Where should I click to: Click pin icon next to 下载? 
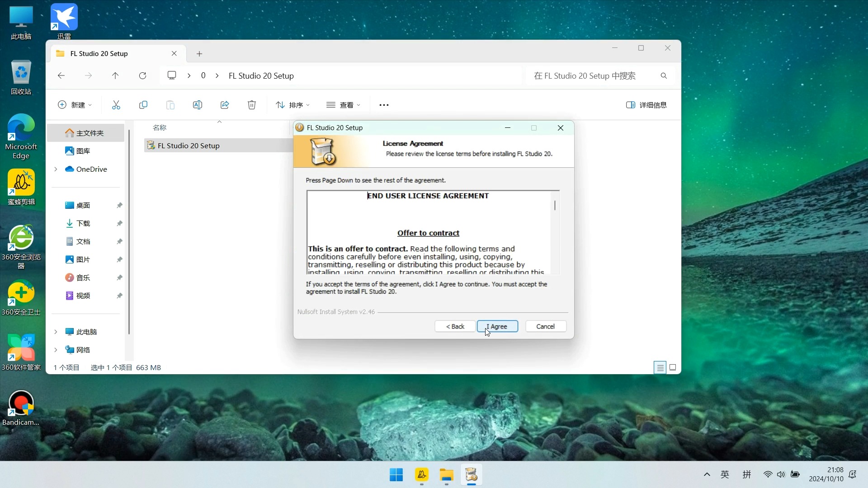click(119, 223)
